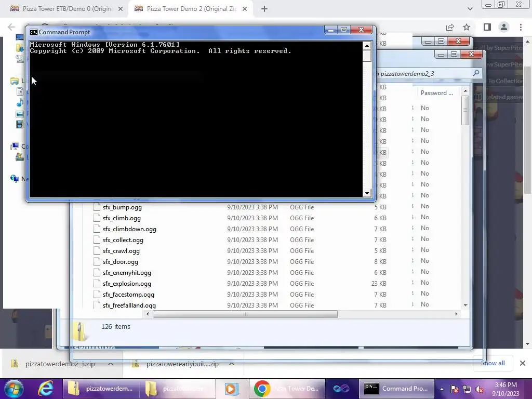
Task: Click sfx_explosion.ogg 23 KB size cell
Action: point(379,283)
